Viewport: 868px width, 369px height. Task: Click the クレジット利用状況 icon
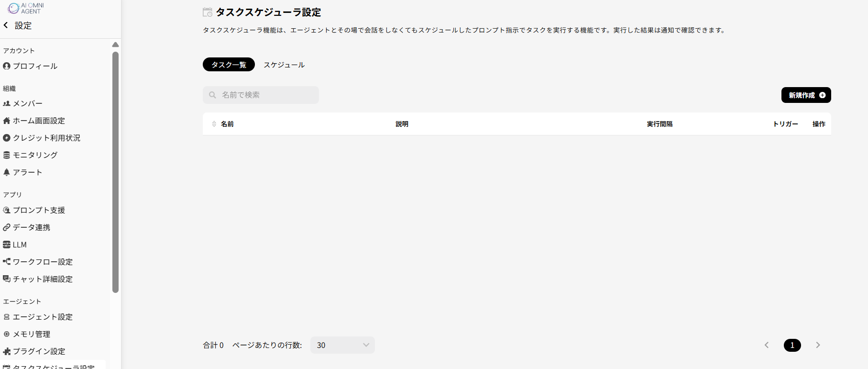click(7, 138)
